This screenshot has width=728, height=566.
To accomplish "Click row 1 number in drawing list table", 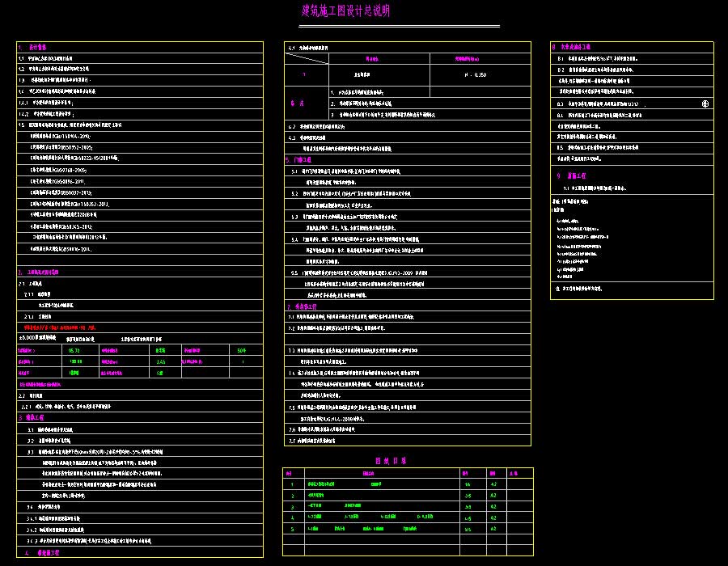I will (292, 484).
